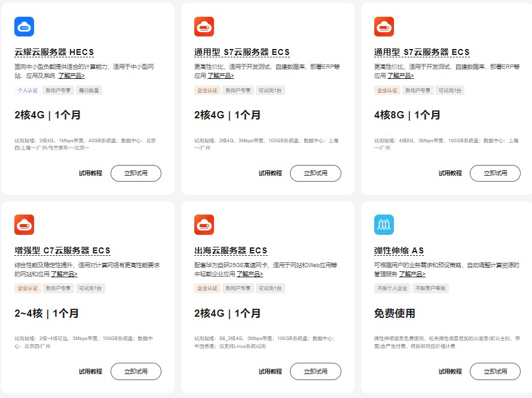Click 了解产品 link in S7 4核8G card
Viewport: 532px width, 398px height.
tap(400, 76)
